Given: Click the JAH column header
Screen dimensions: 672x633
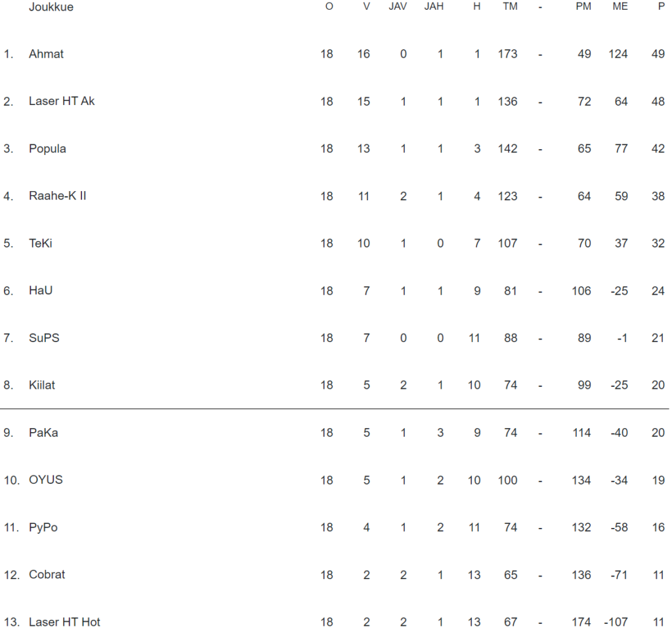Looking at the screenshot, I should point(434,7).
